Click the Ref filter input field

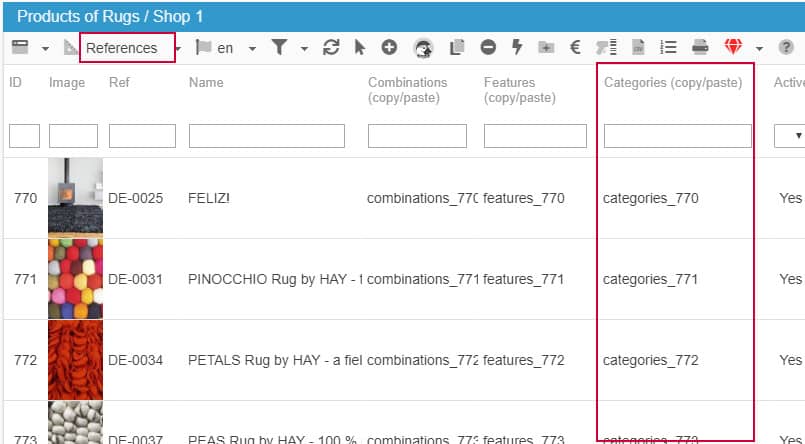[x=142, y=136]
